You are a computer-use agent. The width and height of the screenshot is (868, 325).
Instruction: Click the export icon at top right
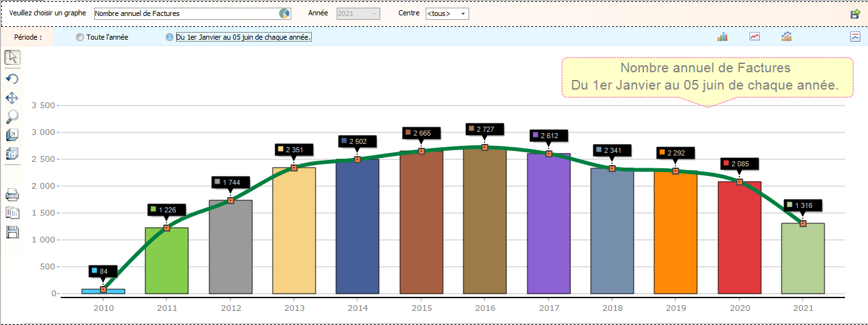pos(855,13)
